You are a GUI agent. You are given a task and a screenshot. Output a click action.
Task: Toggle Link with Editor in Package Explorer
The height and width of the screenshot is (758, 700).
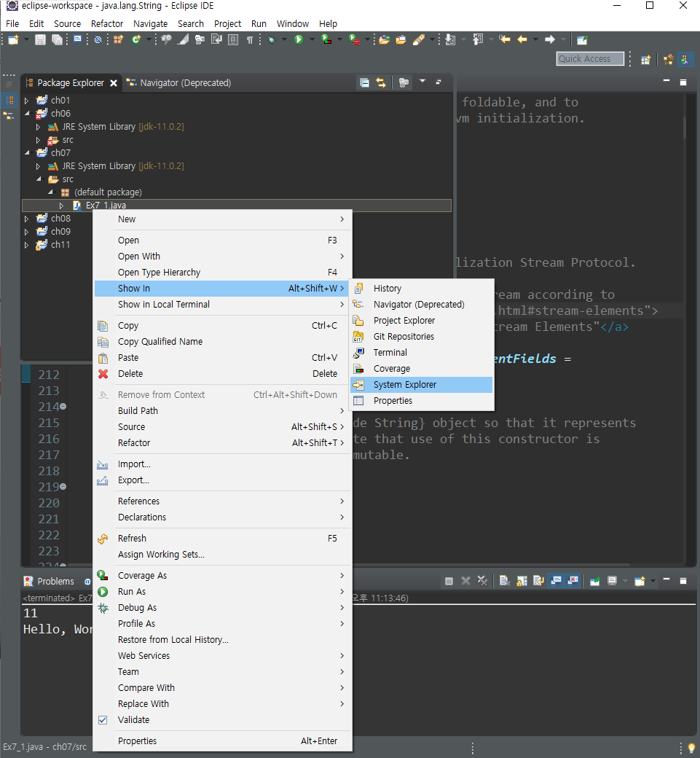pos(381,82)
